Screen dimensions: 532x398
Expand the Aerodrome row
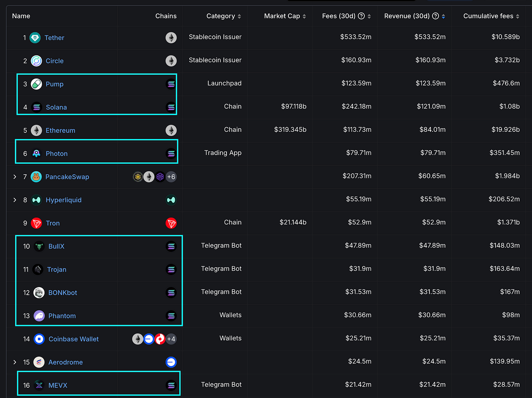(15, 362)
